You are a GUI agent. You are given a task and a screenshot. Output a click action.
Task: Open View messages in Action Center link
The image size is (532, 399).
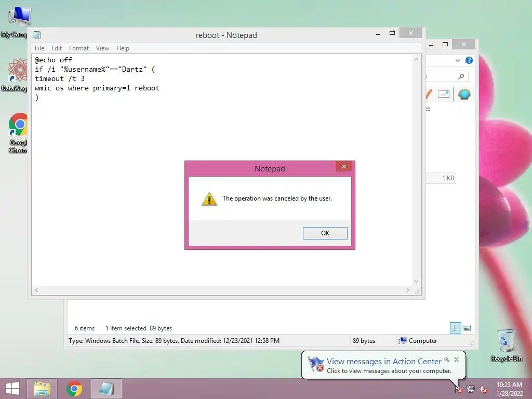click(x=384, y=362)
